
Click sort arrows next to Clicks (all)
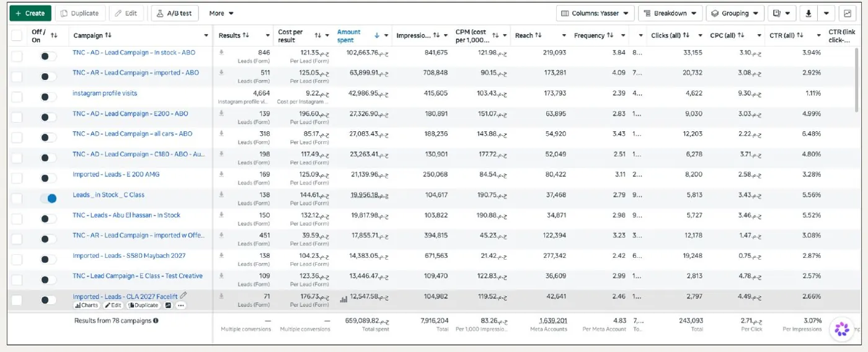pos(686,35)
